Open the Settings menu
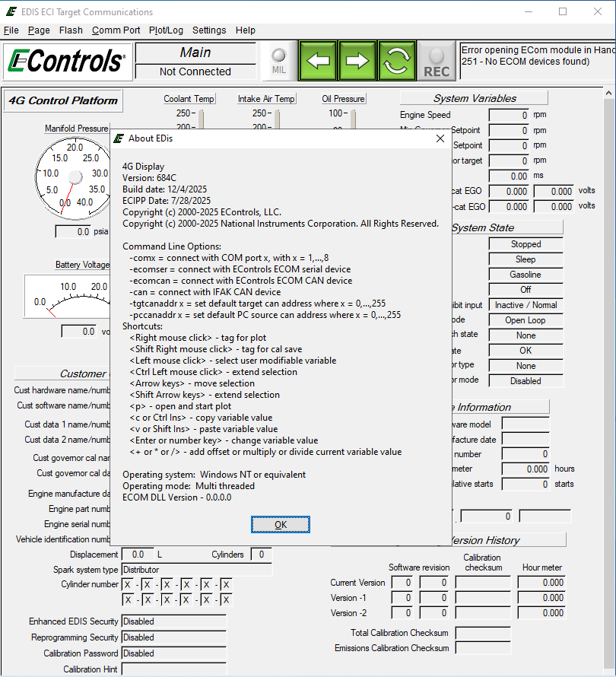Screen dimensions: 616x677 [x=209, y=30]
